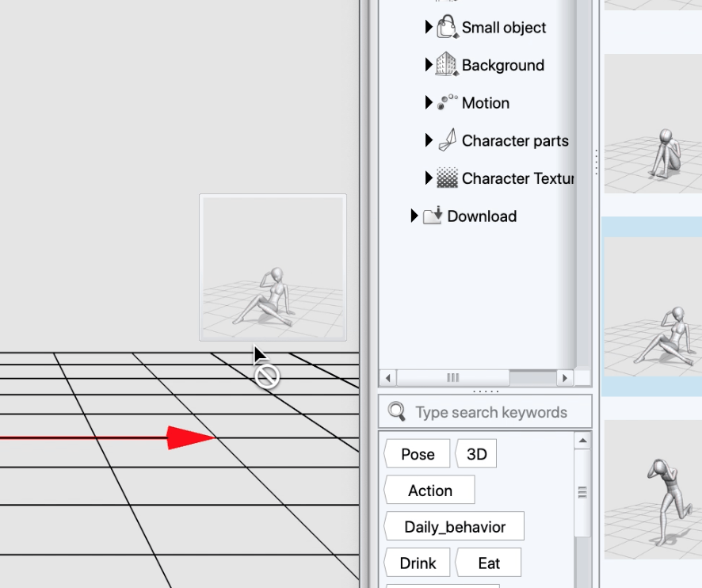Expand the Download category
Screen dimensions: 702x588
[414, 216]
